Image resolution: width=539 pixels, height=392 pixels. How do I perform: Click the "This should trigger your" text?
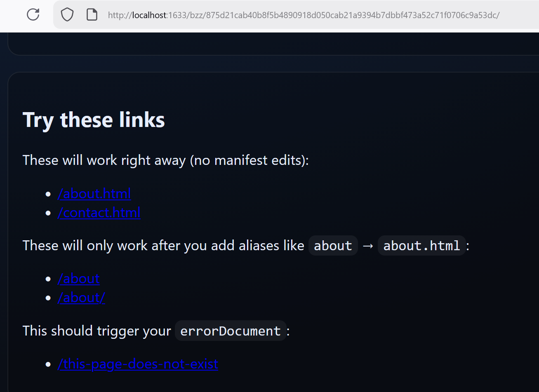click(x=97, y=331)
